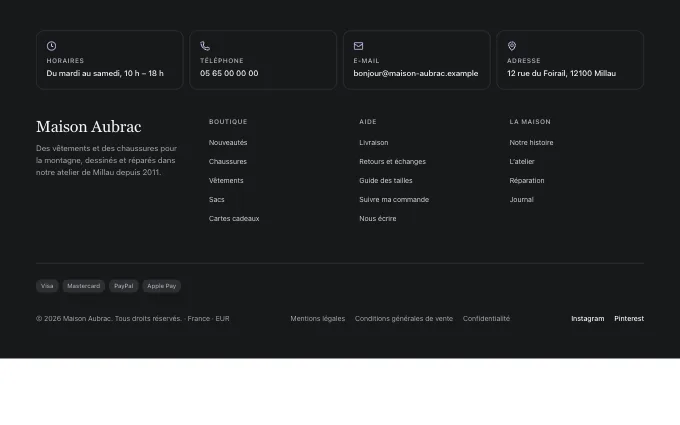Click the Téléphone label
Screen dimensions: 680x425
coord(222,61)
